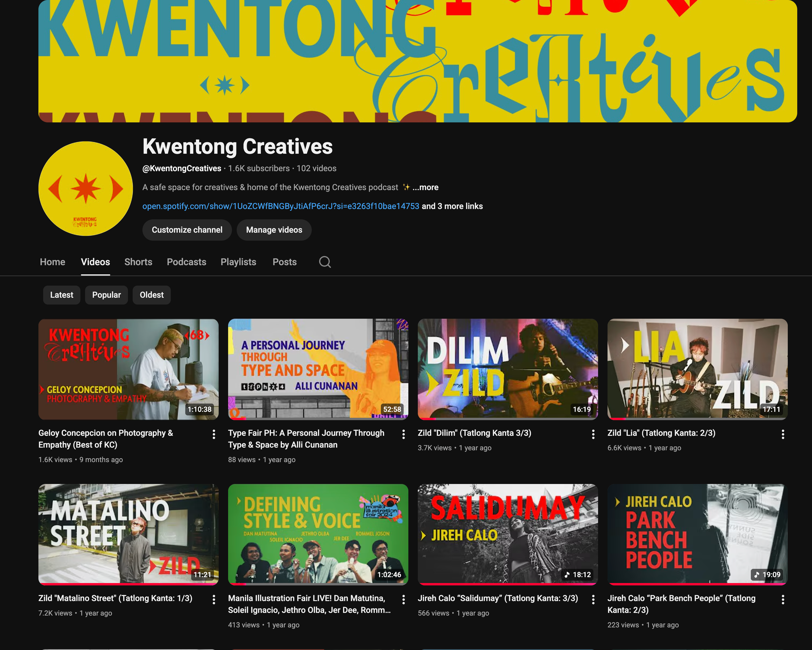
Task: Open the Spotify show link
Action: click(x=281, y=206)
